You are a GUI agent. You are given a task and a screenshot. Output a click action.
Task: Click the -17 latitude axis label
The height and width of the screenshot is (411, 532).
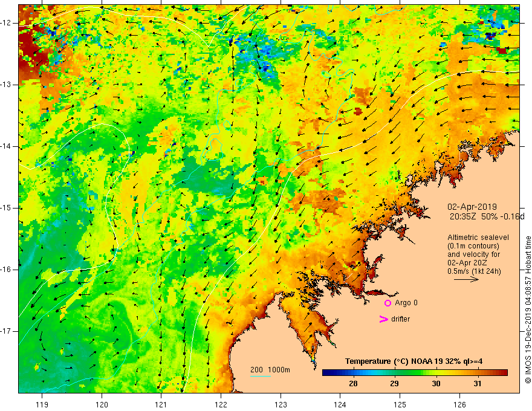[x=7, y=331]
